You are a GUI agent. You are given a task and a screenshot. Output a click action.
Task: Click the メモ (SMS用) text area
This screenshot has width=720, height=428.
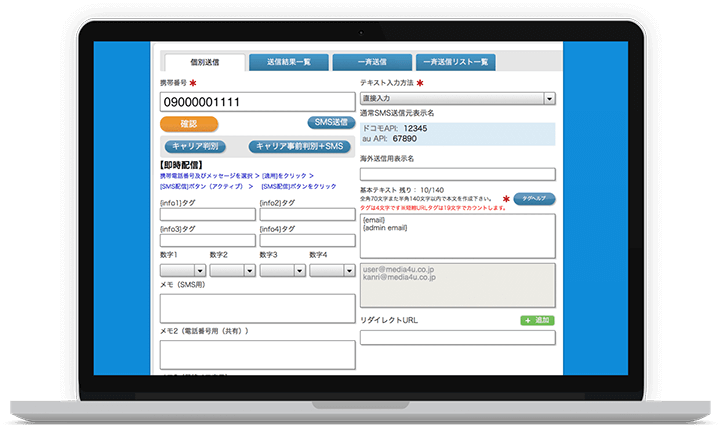[258, 309]
